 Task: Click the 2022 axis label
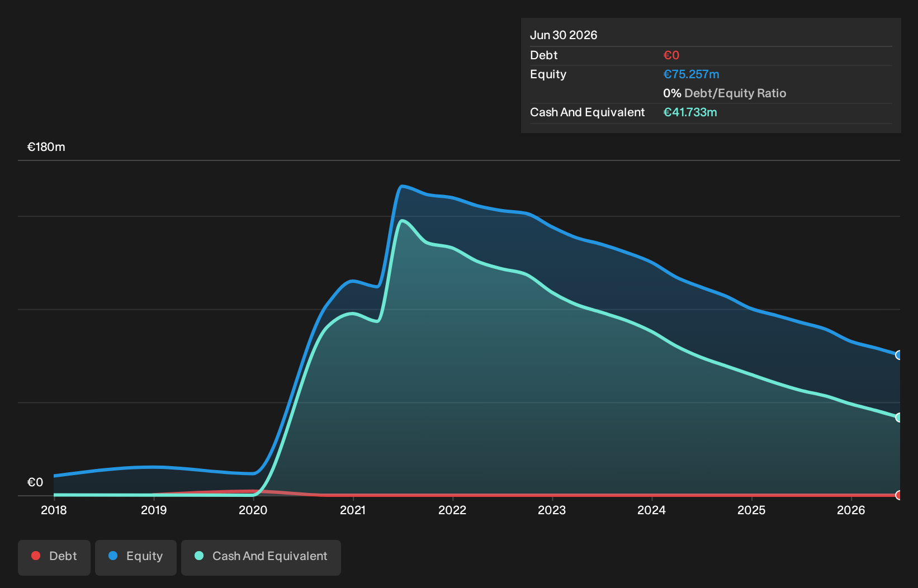coord(452,510)
